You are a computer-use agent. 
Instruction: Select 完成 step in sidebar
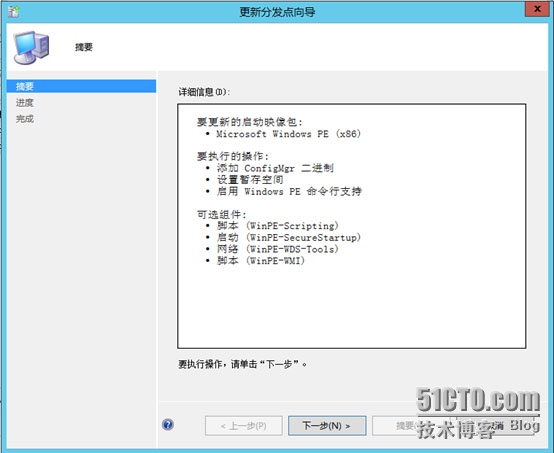pos(25,119)
